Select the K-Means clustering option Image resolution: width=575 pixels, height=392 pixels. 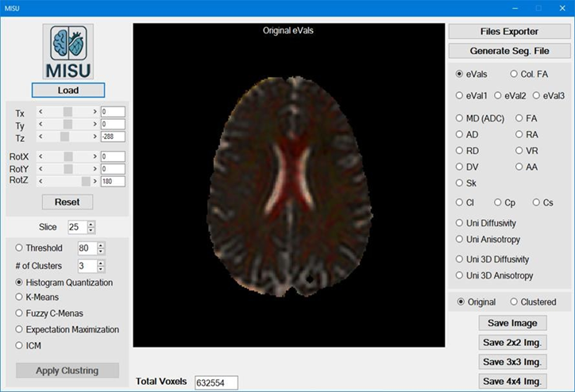[20, 297]
